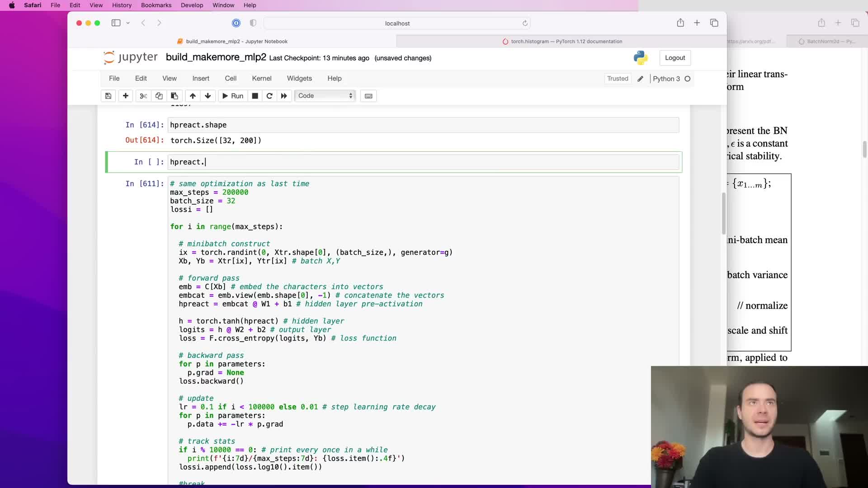868x488 pixels.
Task: Click in the hpreact. input cell
Action: [x=423, y=162]
